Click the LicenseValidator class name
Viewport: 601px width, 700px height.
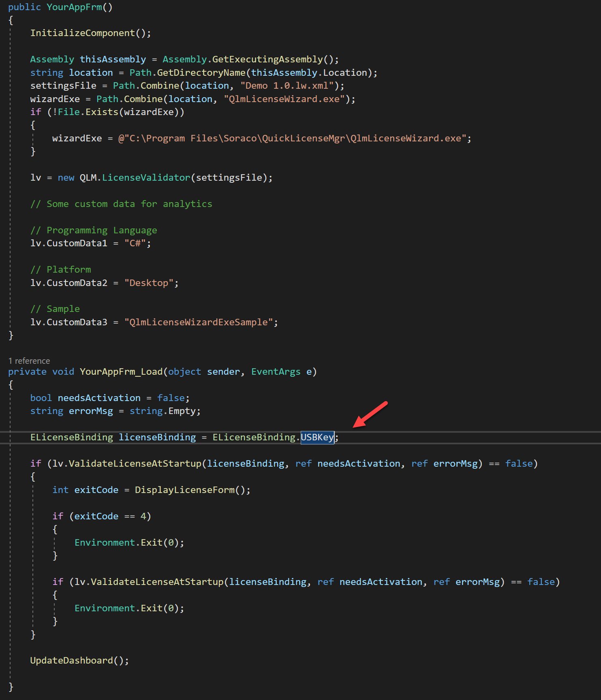click(146, 177)
